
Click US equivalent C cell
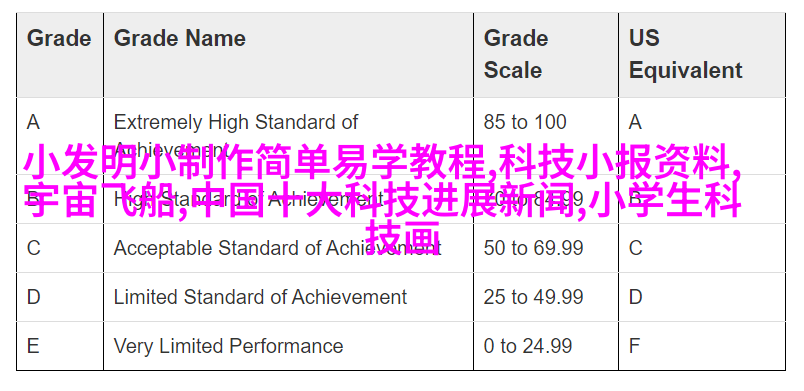click(701, 248)
